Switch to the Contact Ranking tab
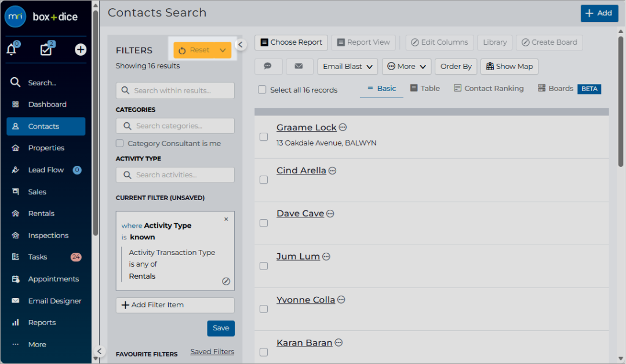The height and width of the screenshot is (364, 626). 489,89
